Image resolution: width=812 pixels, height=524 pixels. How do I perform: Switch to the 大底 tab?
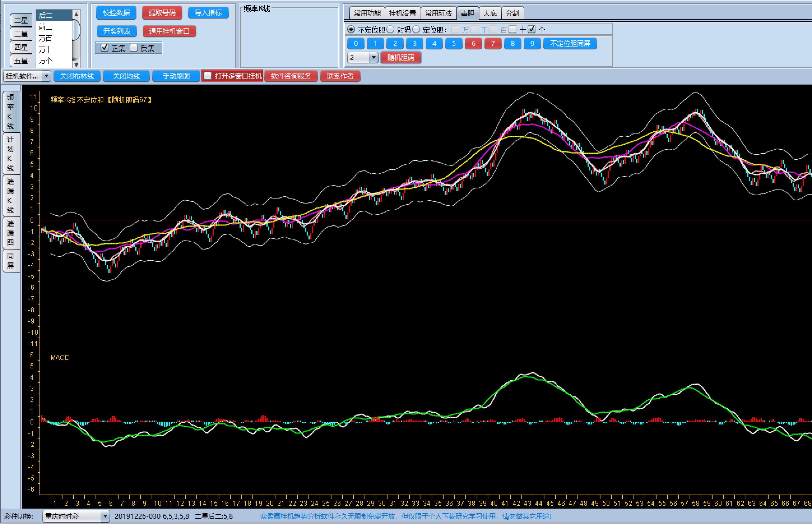(x=490, y=13)
